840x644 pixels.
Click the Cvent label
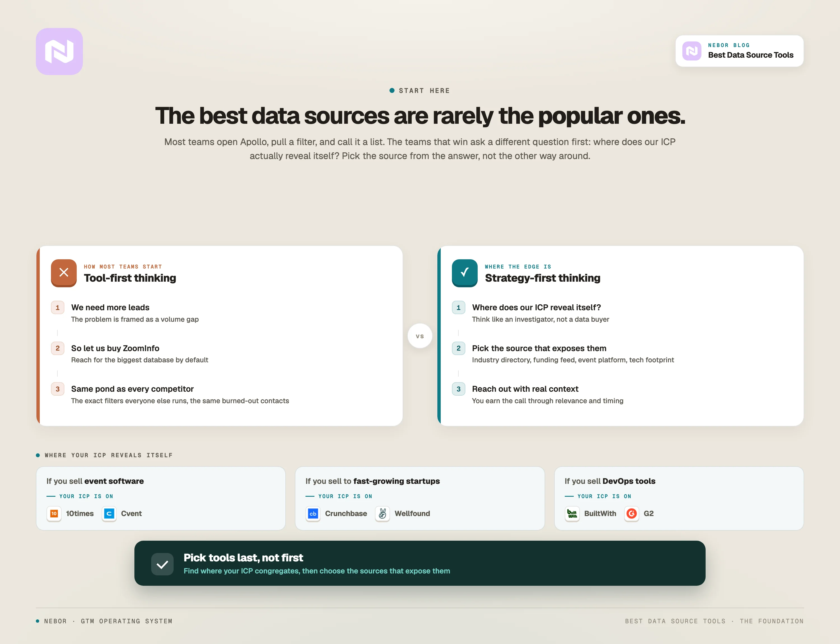[x=132, y=514]
